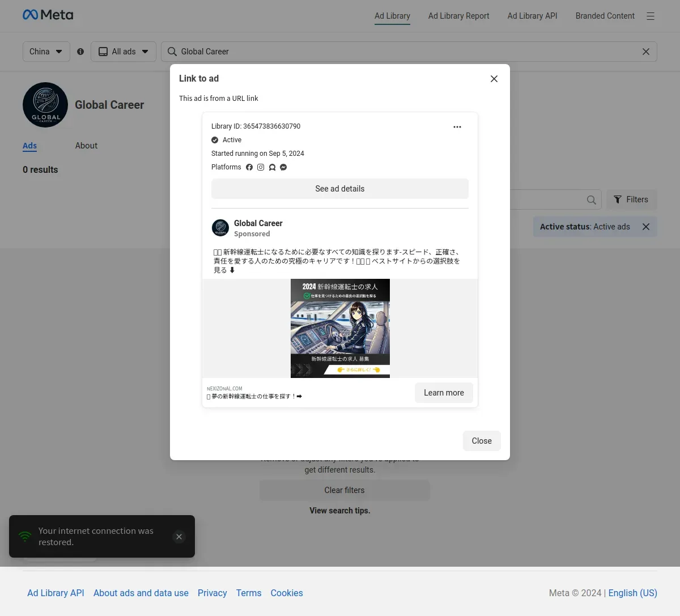Click the green Wi-Fi icon in toast

point(25,536)
